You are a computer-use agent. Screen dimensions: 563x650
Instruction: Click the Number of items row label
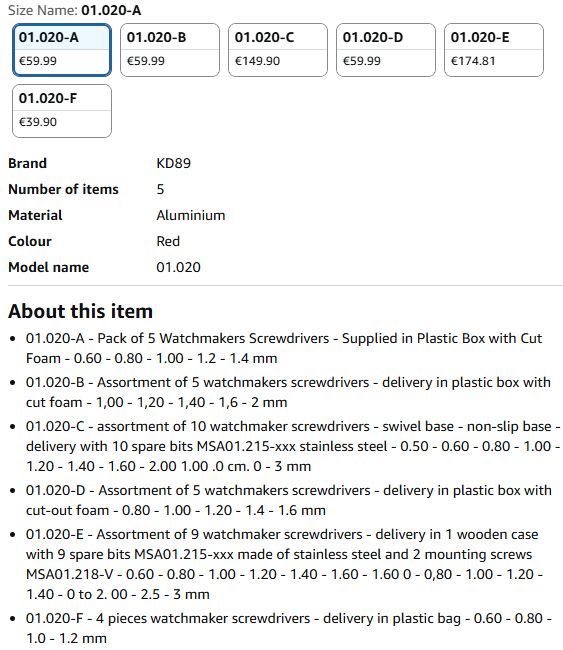pyautogui.click(x=63, y=189)
